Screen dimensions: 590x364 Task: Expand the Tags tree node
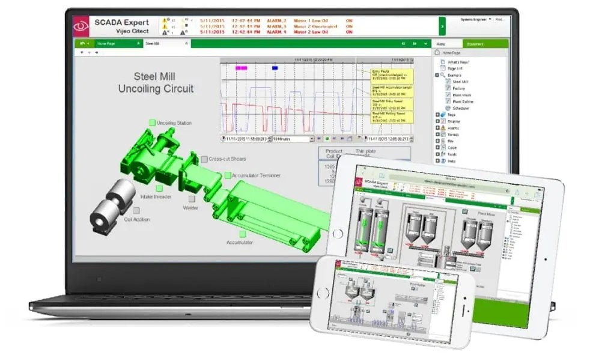click(437, 115)
